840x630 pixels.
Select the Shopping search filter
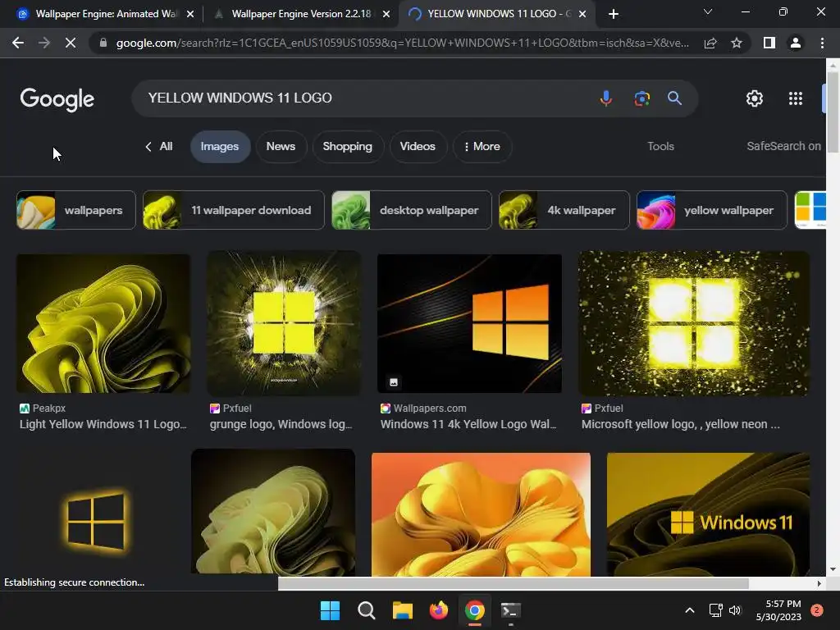click(x=347, y=146)
